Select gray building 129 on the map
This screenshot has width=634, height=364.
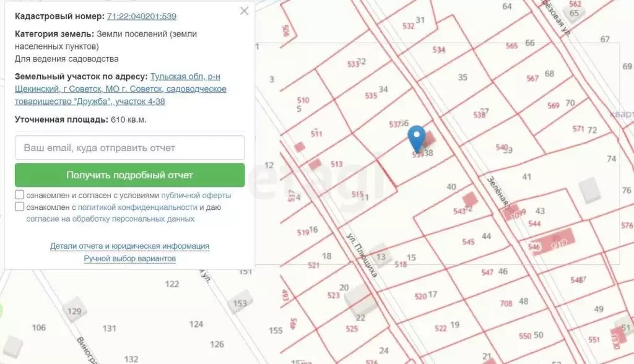tap(75, 310)
